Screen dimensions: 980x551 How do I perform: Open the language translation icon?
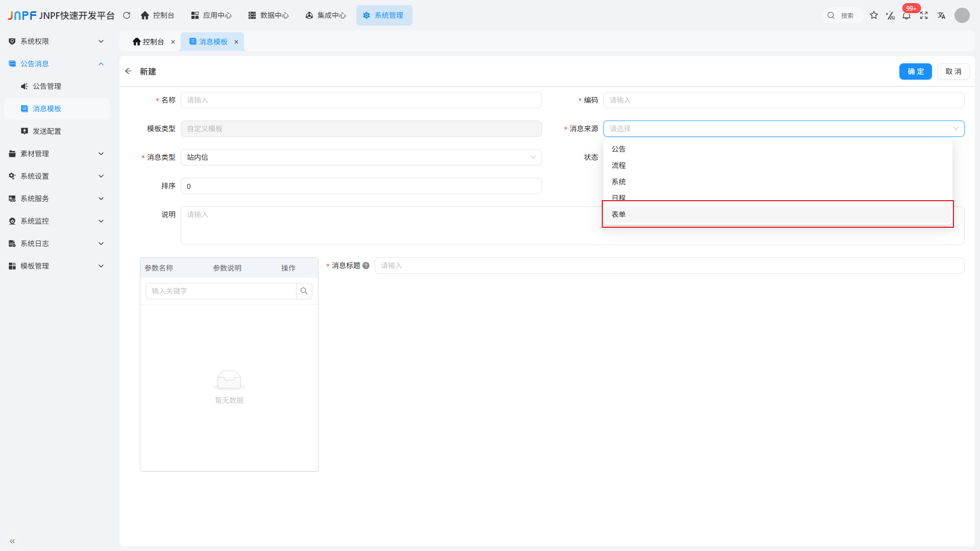click(941, 15)
